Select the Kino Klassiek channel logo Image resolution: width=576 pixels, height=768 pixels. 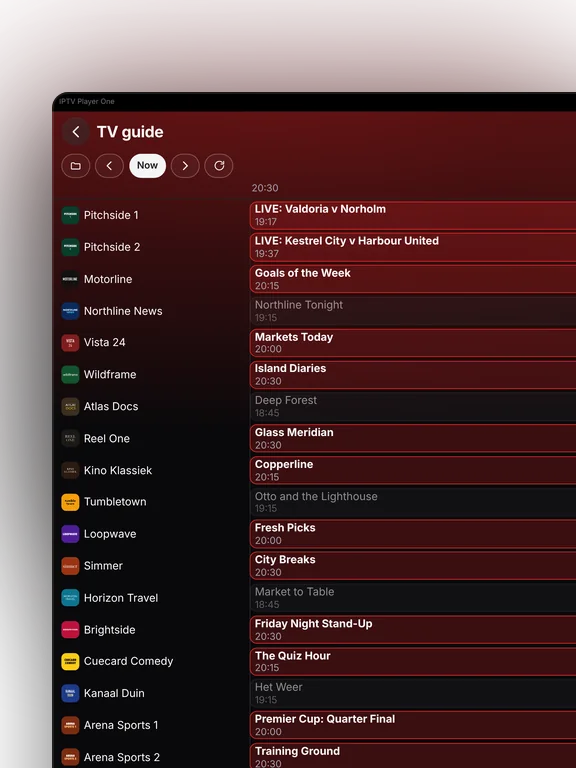(70, 470)
